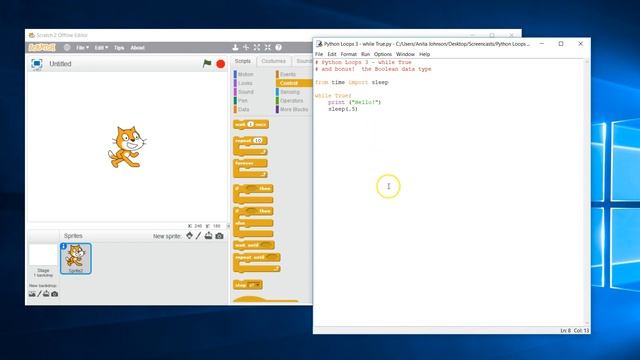640x360 pixels.
Task: Select the Control block category
Action: [294, 83]
